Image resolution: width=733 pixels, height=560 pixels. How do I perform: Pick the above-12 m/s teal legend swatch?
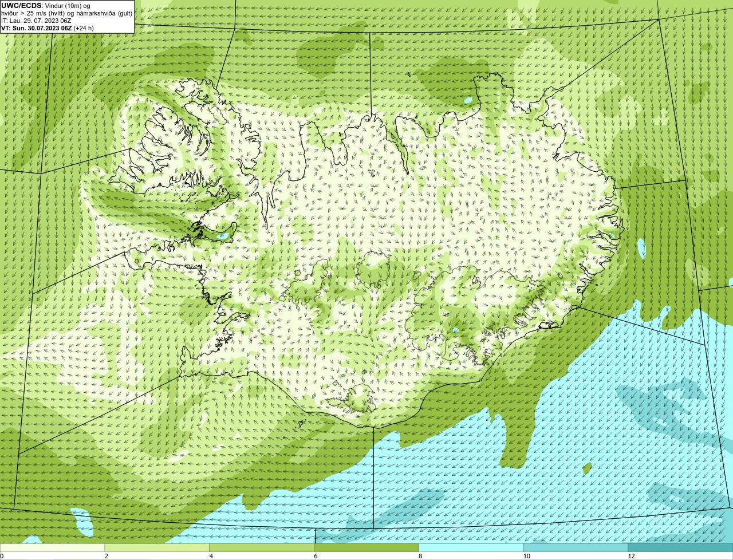coord(680,547)
